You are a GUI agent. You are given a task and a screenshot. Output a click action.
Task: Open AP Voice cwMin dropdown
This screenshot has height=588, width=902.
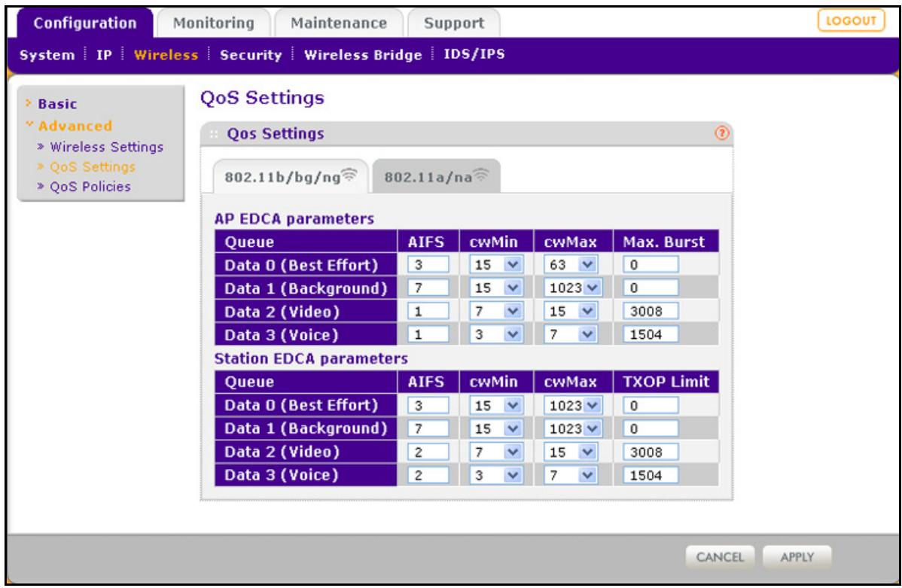[496, 334]
